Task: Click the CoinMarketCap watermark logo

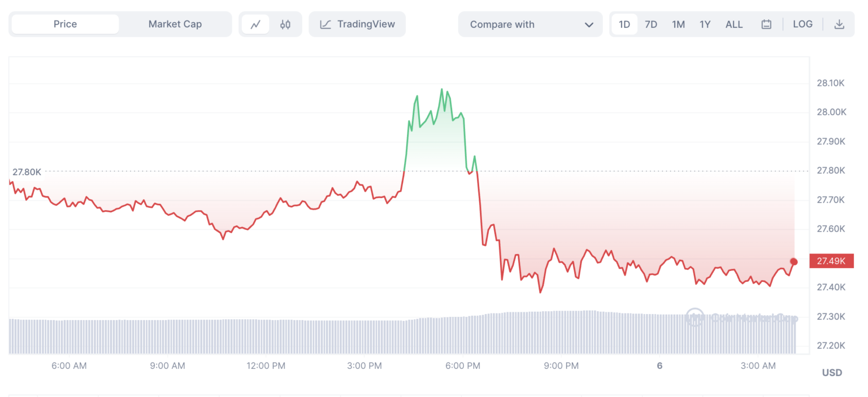Action: 695,317
